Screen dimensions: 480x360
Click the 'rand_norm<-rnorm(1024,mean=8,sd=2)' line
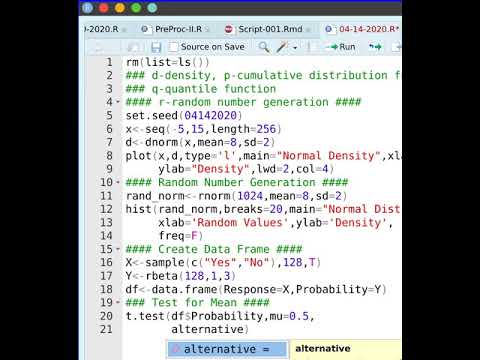tap(236, 196)
